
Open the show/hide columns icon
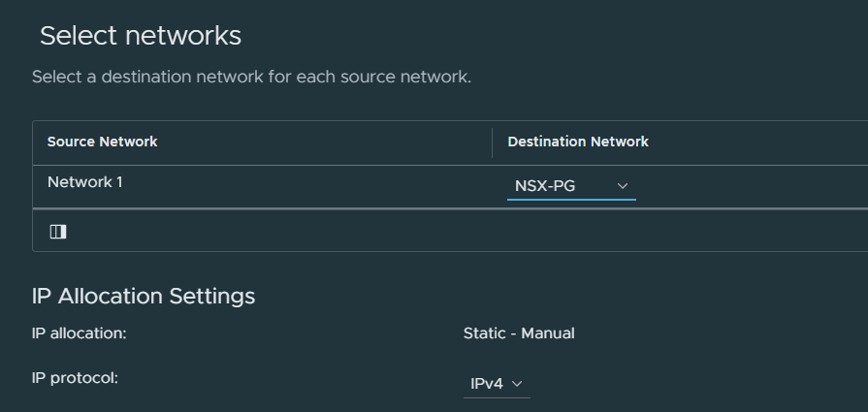pos(58,232)
